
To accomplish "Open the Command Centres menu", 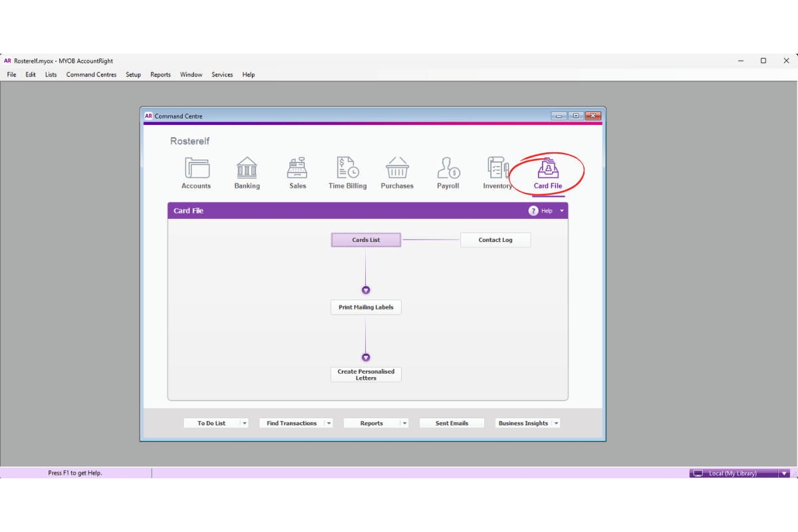I will (x=91, y=74).
